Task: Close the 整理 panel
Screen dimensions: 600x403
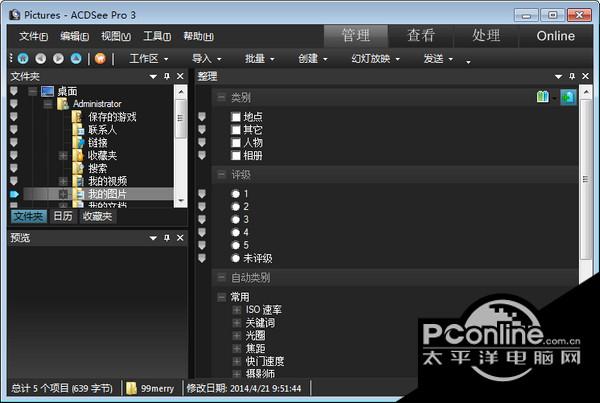Action: click(585, 76)
